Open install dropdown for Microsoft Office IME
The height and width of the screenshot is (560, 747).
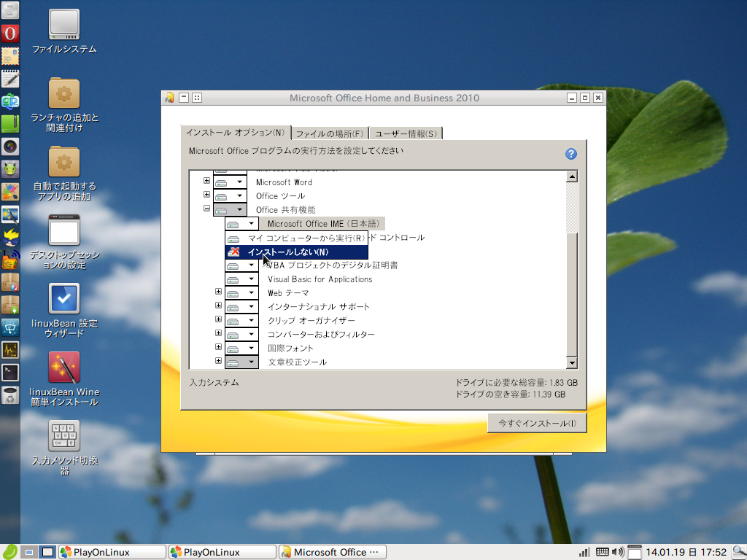click(x=241, y=223)
